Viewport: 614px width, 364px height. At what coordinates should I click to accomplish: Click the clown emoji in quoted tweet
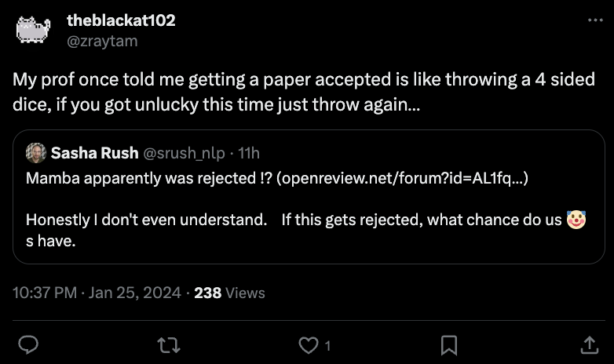tap(577, 220)
